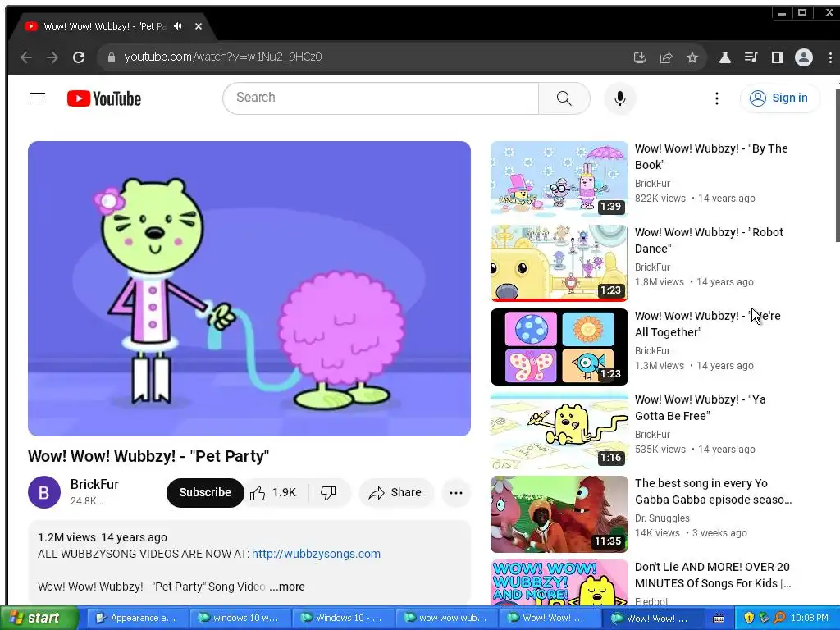Start voice search with microphone icon

(x=620, y=98)
